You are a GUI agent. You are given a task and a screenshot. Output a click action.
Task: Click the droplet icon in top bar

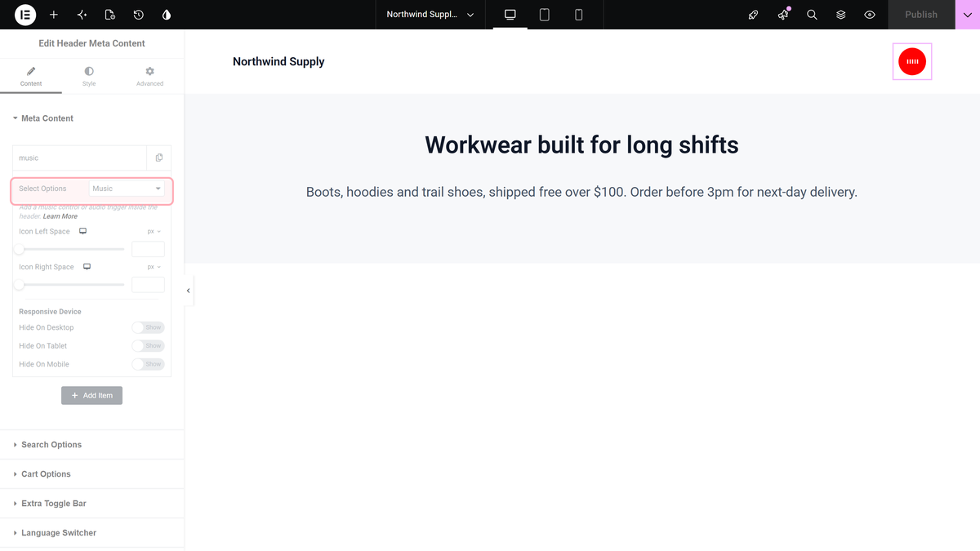[x=167, y=15]
